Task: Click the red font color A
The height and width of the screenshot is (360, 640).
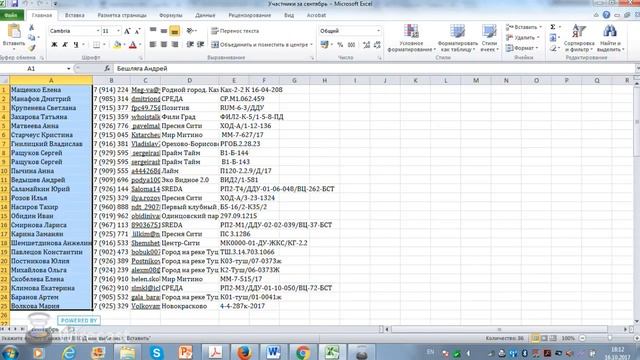Action: pos(132,45)
